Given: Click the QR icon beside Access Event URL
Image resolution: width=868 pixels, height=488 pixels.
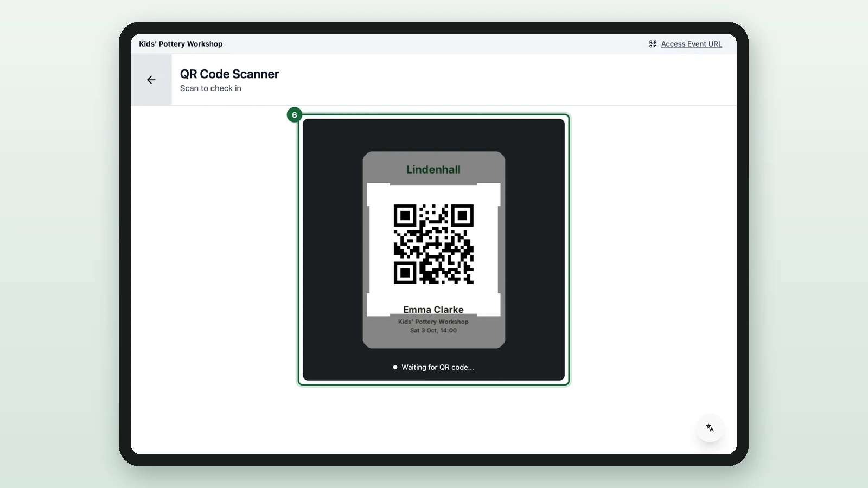Looking at the screenshot, I should coord(653,44).
